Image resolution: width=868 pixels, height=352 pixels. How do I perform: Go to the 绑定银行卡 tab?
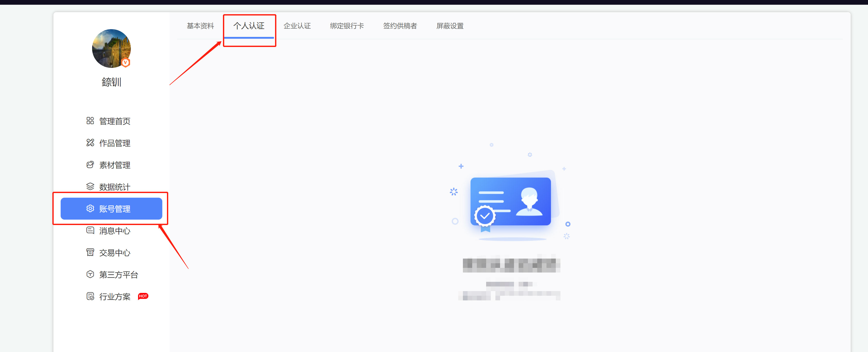click(x=347, y=26)
